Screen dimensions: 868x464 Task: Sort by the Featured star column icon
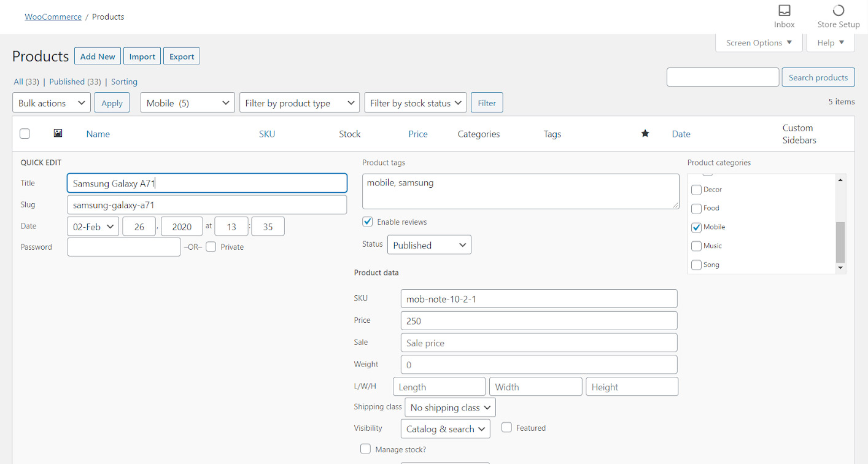(645, 134)
